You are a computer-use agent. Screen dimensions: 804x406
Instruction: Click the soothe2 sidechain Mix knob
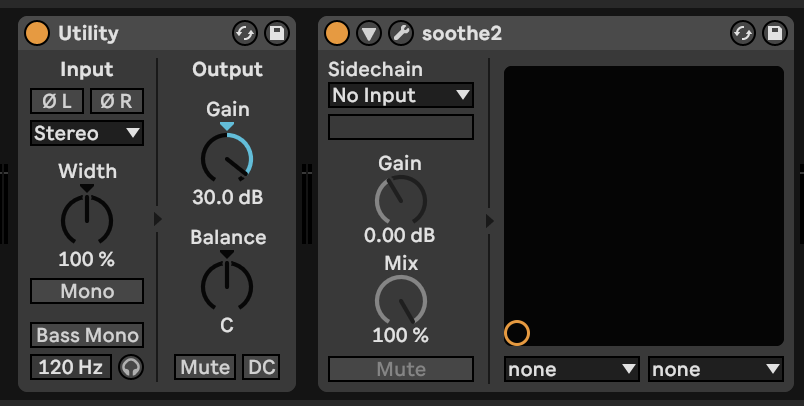point(400,300)
